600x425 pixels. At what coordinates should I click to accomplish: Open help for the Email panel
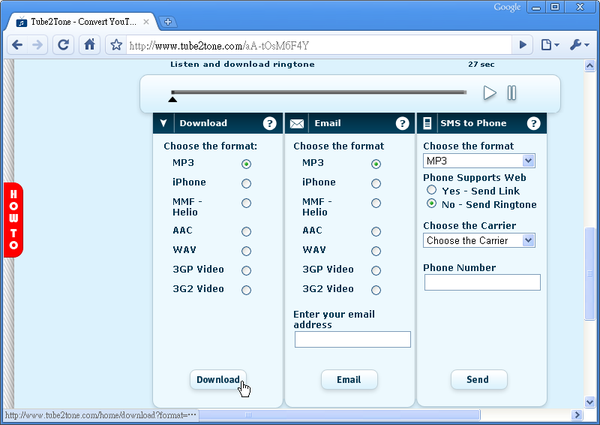402,123
